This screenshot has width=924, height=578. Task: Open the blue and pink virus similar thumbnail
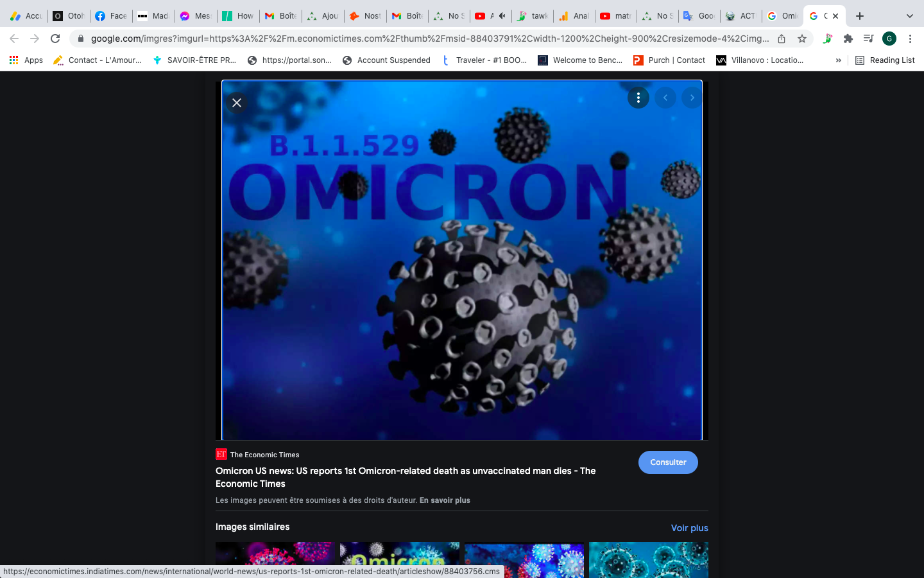pyautogui.click(x=524, y=559)
